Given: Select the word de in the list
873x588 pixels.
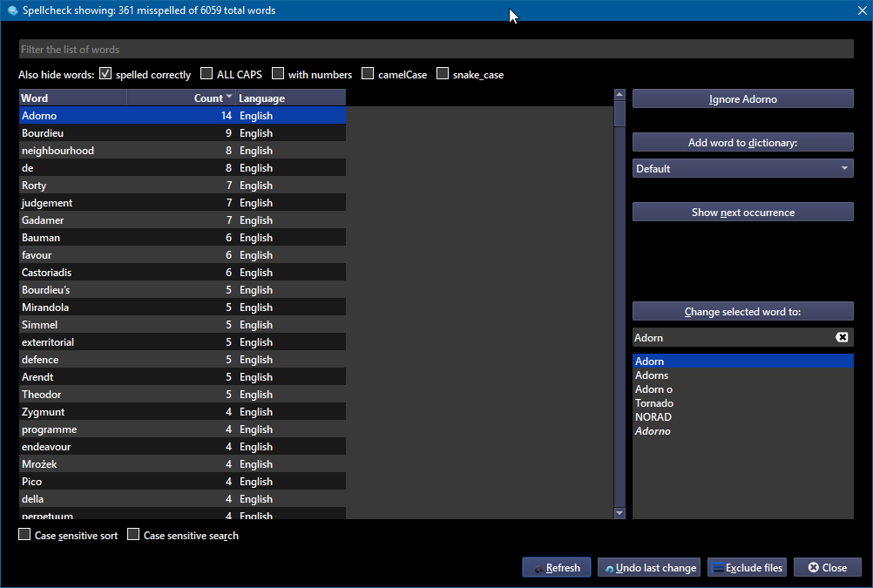Looking at the screenshot, I should (x=183, y=167).
